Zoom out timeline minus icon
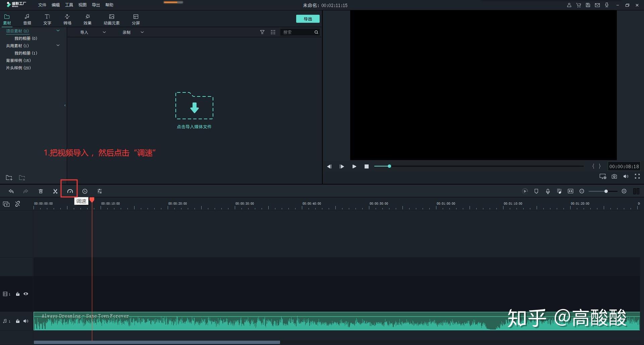This screenshot has height=345, width=644. (582, 191)
